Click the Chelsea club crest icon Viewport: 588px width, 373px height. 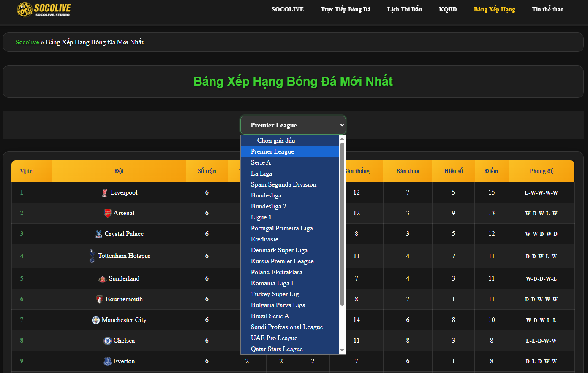point(108,341)
